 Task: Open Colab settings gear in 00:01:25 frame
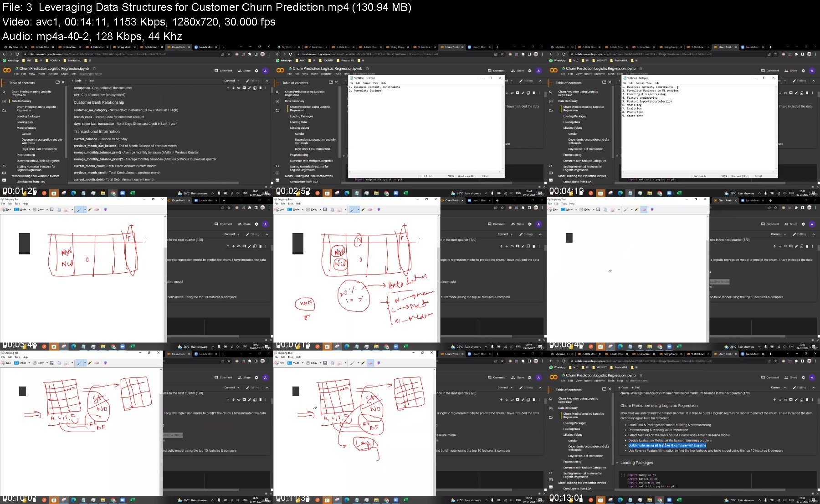(256, 71)
